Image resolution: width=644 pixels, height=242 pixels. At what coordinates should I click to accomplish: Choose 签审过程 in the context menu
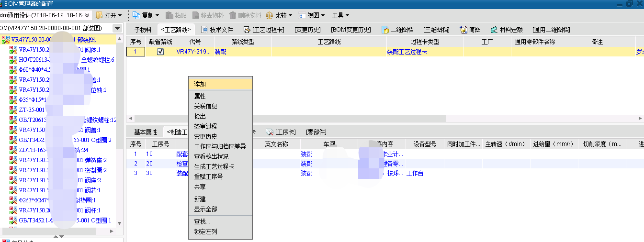[x=220, y=126]
